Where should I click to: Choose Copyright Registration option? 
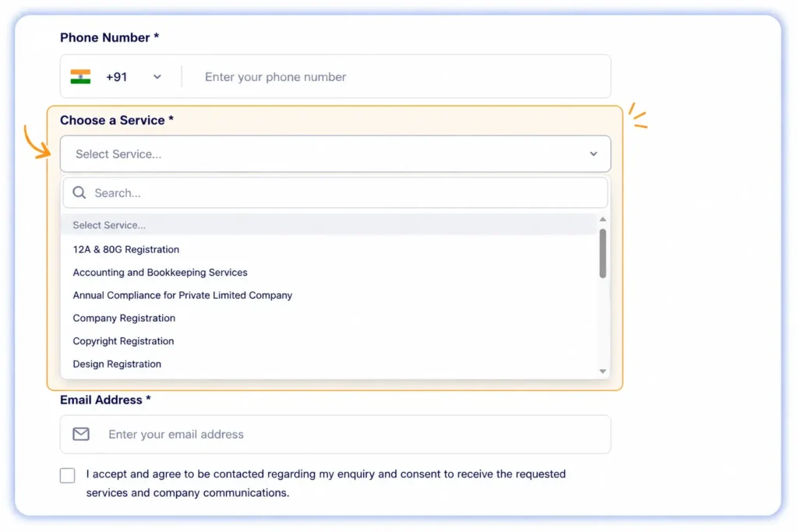click(123, 340)
